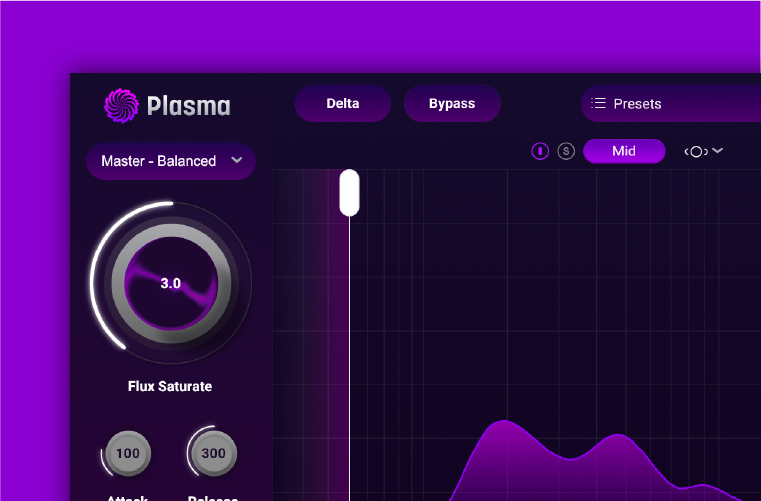The height and width of the screenshot is (501, 761).
Task: Click the Release knob showing 300
Action: coord(213,453)
